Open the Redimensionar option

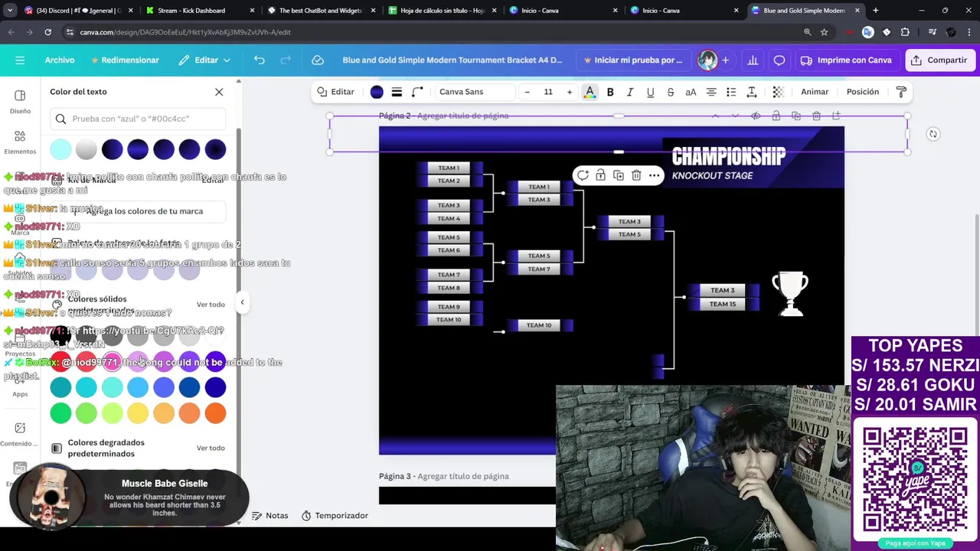[x=125, y=60]
